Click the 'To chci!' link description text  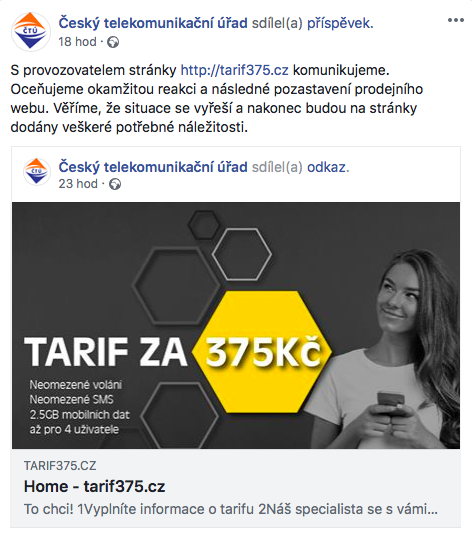click(231, 509)
